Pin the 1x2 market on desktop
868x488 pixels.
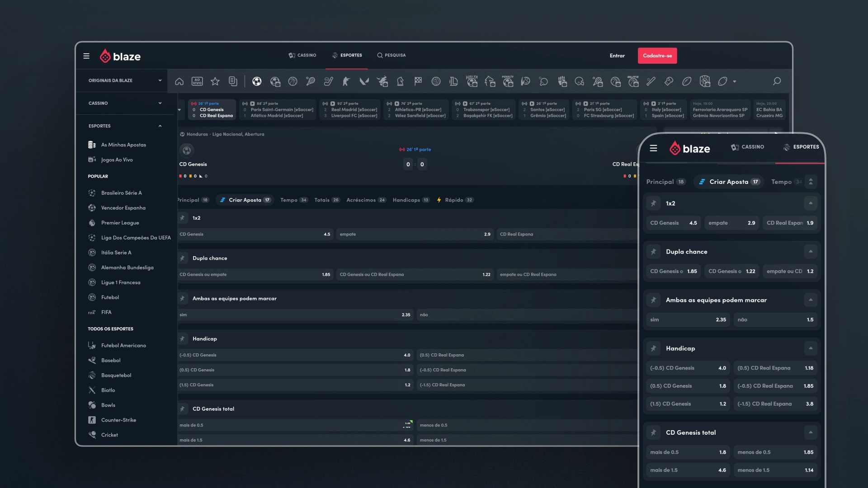[x=183, y=218]
